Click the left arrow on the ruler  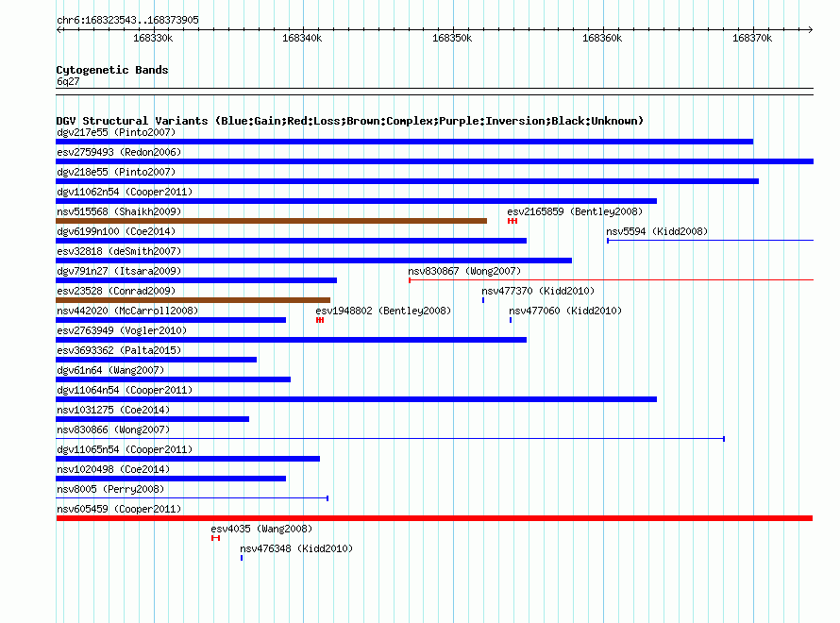(x=59, y=30)
